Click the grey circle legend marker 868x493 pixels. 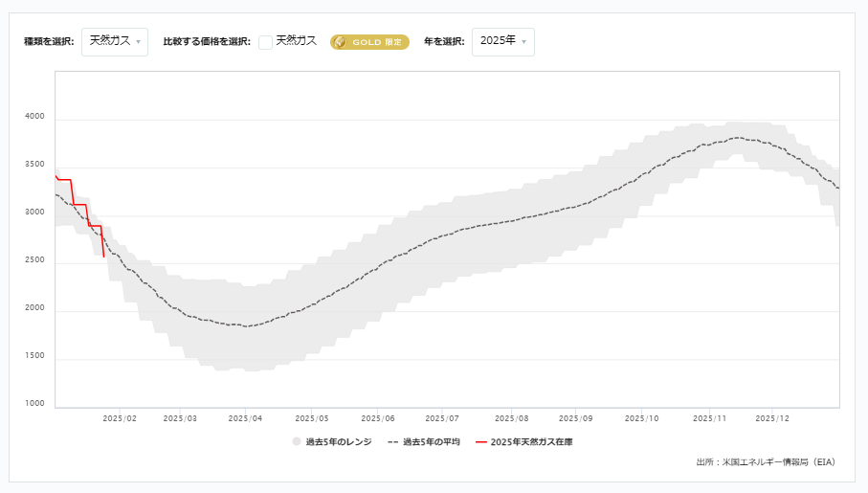point(297,441)
